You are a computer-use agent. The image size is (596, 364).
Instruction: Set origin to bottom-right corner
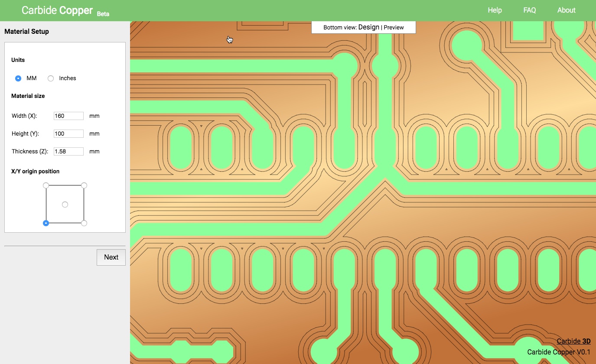[84, 223]
